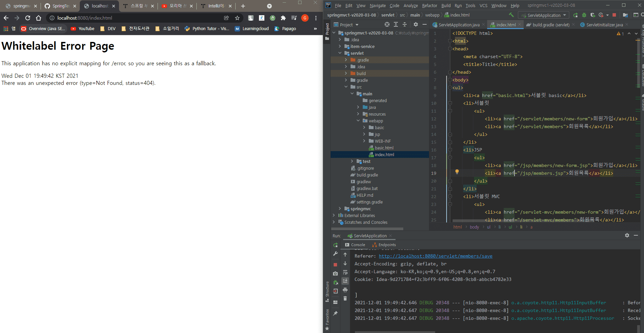The width and height of the screenshot is (644, 333).
Task: Rerun ServletApplication from the Run panel
Action: click(335, 245)
